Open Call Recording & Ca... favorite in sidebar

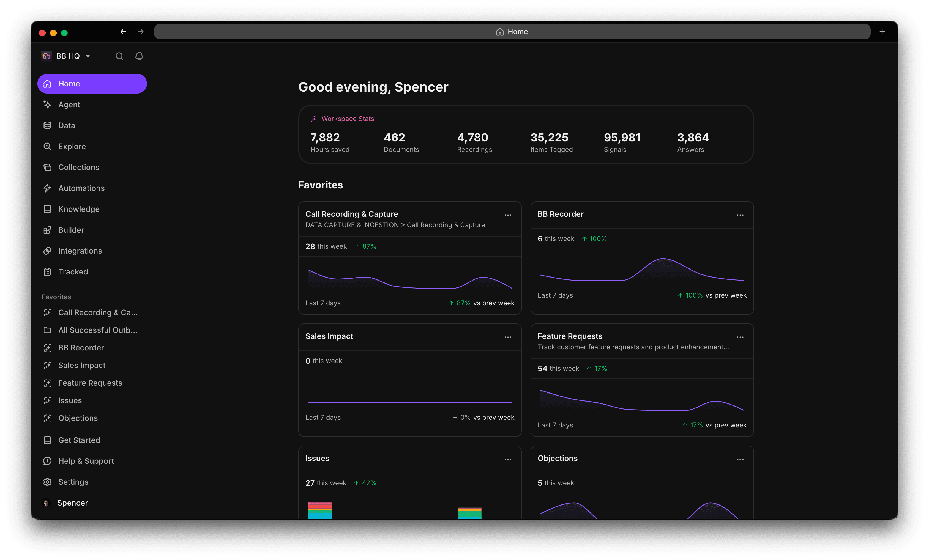pyautogui.click(x=92, y=312)
